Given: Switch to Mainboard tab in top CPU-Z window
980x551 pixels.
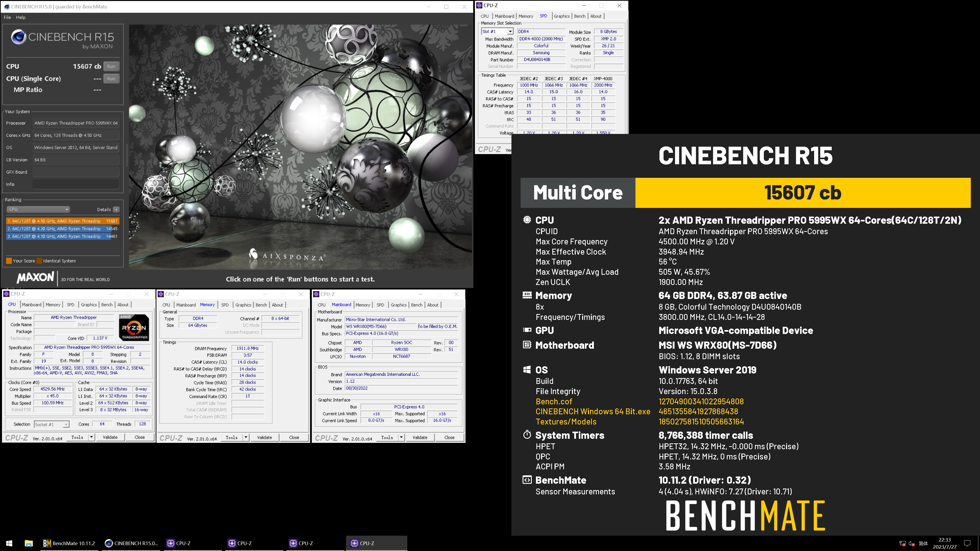Looking at the screenshot, I should 505,16.
